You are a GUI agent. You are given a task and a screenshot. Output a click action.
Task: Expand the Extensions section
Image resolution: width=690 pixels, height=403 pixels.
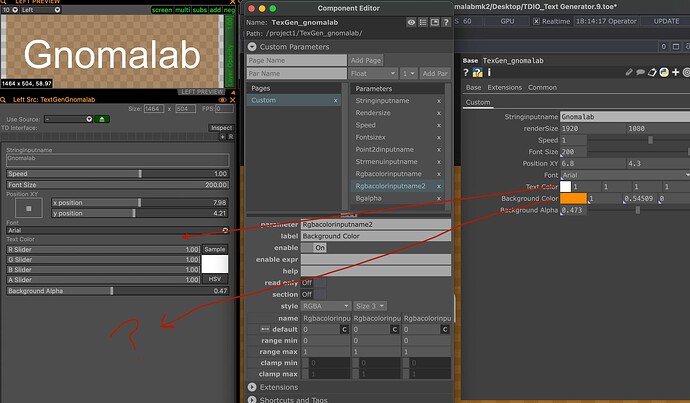coord(252,387)
